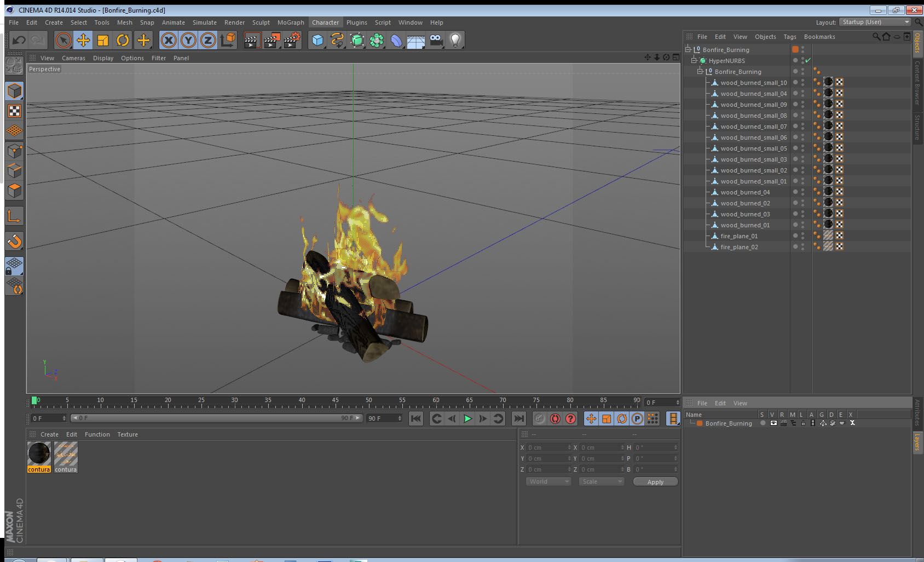Open the array modeling objects icon
The width and height of the screenshot is (924, 562).
click(x=377, y=40)
